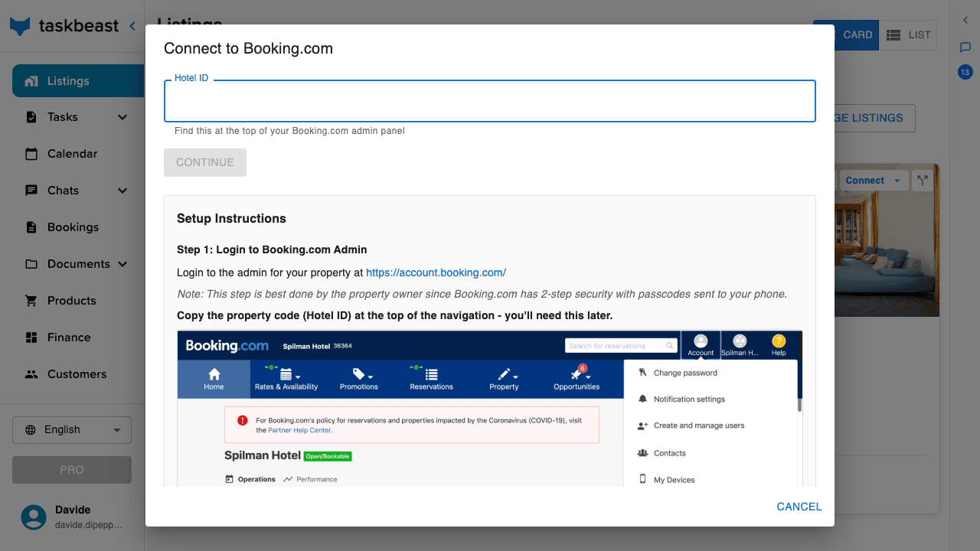
Task: Click the listing photo thumbnail with sofa
Action: [x=887, y=240]
